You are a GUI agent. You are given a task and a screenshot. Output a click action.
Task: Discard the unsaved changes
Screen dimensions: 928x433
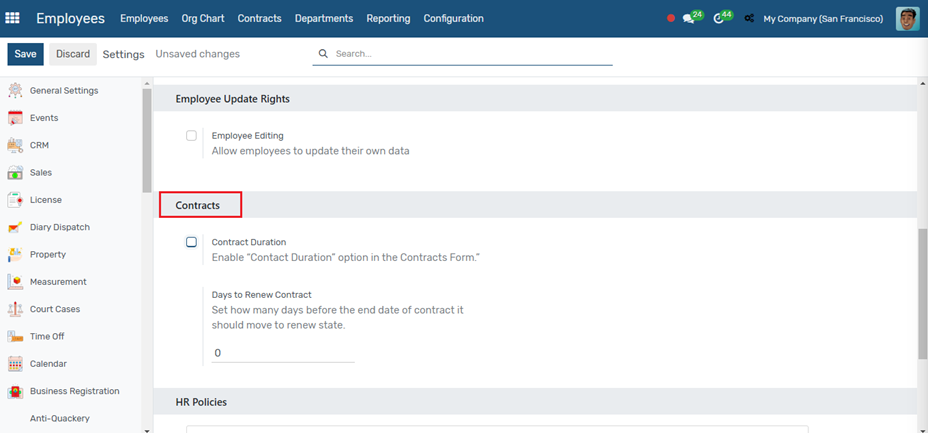73,54
